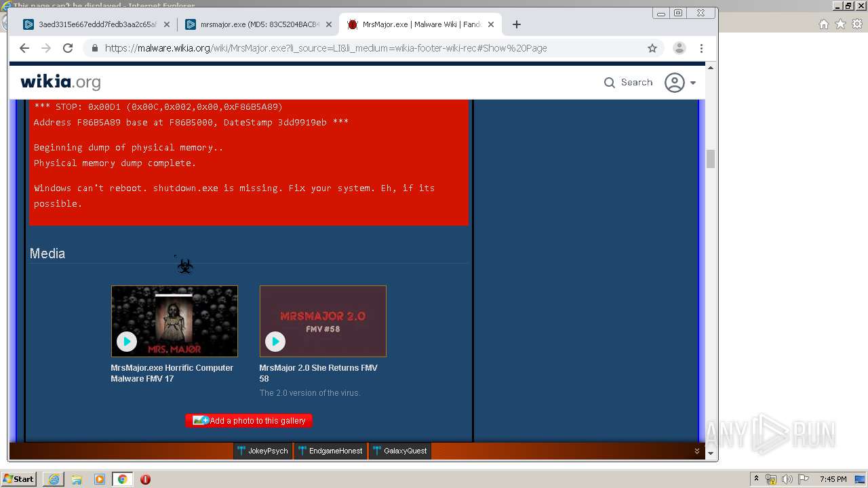Select Chrome in the taskbar

[x=122, y=479]
